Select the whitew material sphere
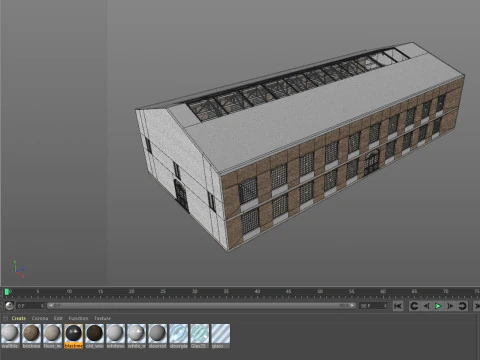The image size is (480, 360). point(115,333)
